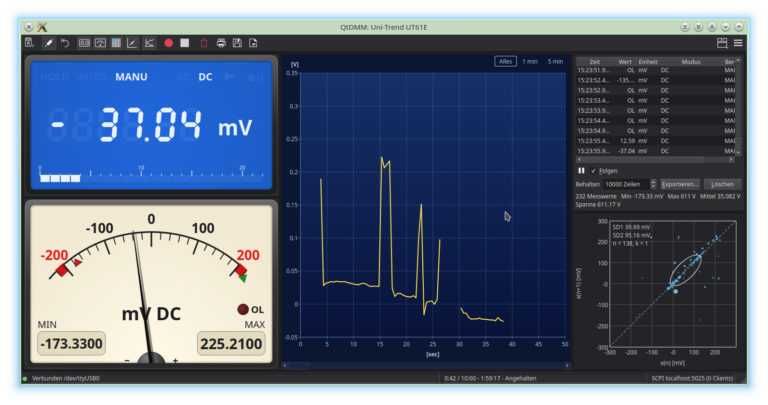Toggle the Folgen checkbox
This screenshot has width=768, height=405.
[x=594, y=171]
